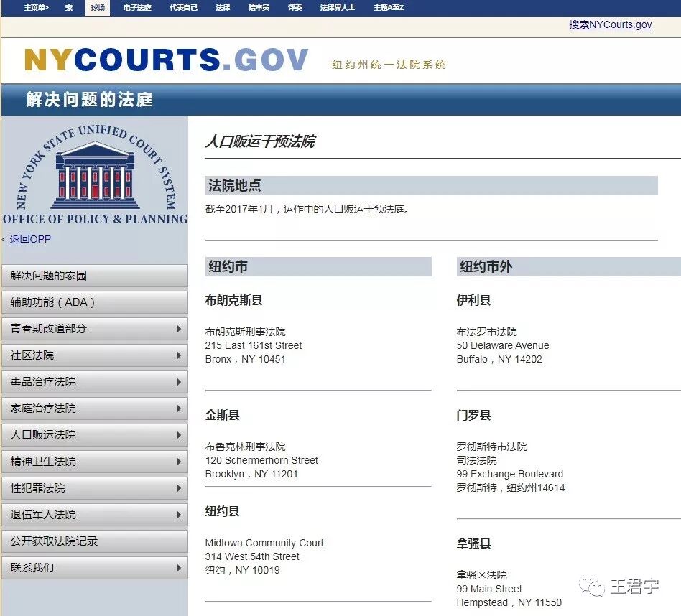Expand arrow beside 精神卫生法院
The image size is (681, 616).
pyautogui.click(x=179, y=462)
